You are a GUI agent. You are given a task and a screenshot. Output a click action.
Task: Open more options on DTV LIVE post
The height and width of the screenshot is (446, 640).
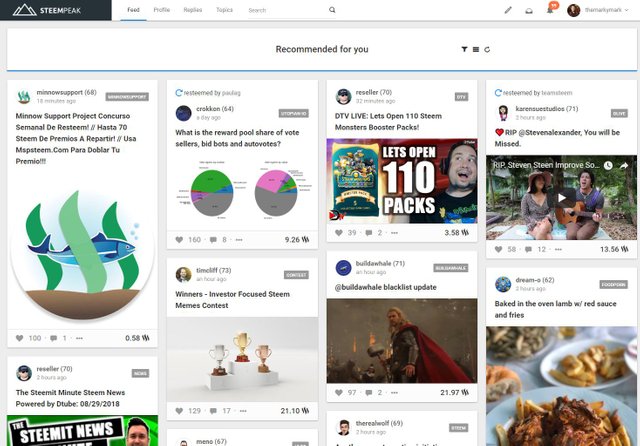pos(394,233)
